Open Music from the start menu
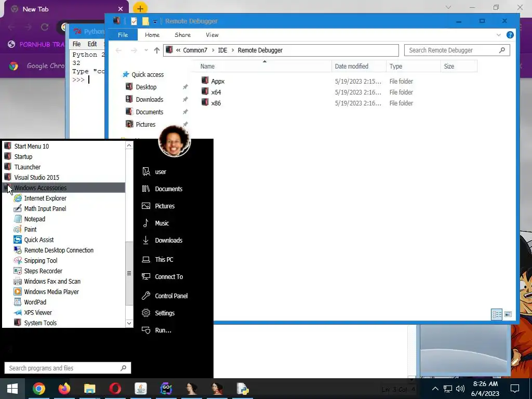Viewport: 532px width, 399px height. coord(162,223)
